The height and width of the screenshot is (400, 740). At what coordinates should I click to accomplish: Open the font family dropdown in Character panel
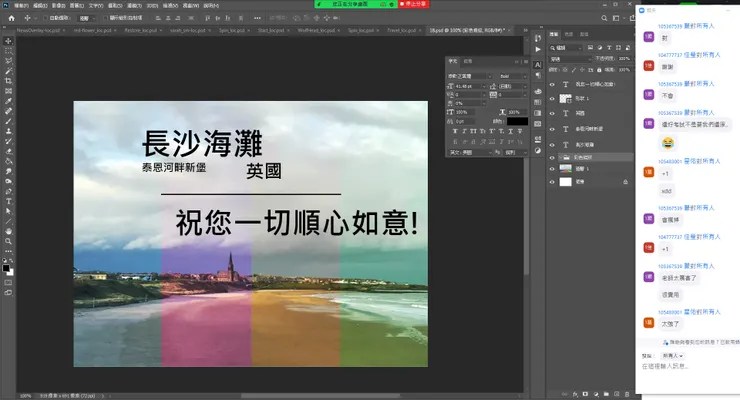tap(470, 76)
